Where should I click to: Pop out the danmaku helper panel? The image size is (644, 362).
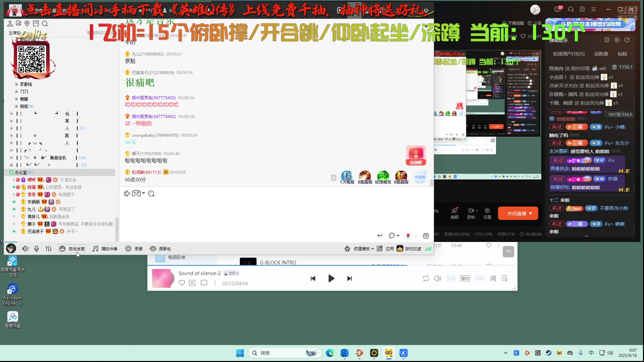click(x=627, y=40)
